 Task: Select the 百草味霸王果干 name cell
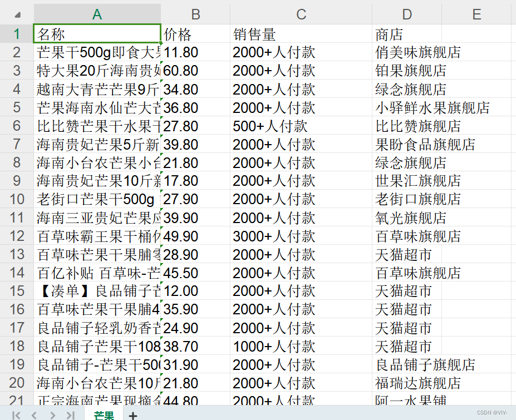click(97, 236)
